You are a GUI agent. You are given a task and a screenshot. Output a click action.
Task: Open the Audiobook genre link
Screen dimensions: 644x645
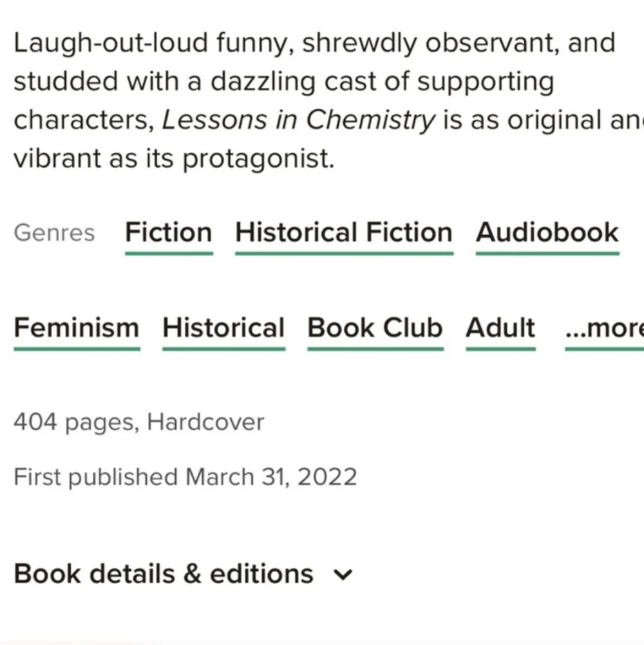tap(546, 233)
